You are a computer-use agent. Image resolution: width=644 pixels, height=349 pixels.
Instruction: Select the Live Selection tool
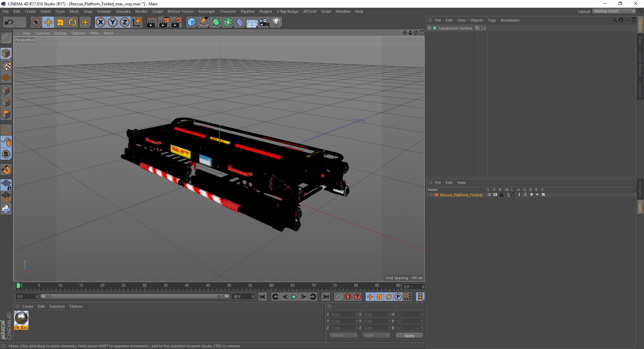click(x=36, y=22)
